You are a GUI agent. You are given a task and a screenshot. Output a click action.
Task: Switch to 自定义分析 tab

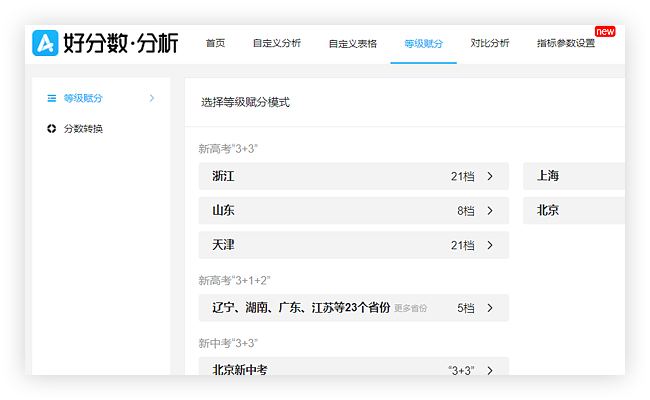(x=276, y=43)
